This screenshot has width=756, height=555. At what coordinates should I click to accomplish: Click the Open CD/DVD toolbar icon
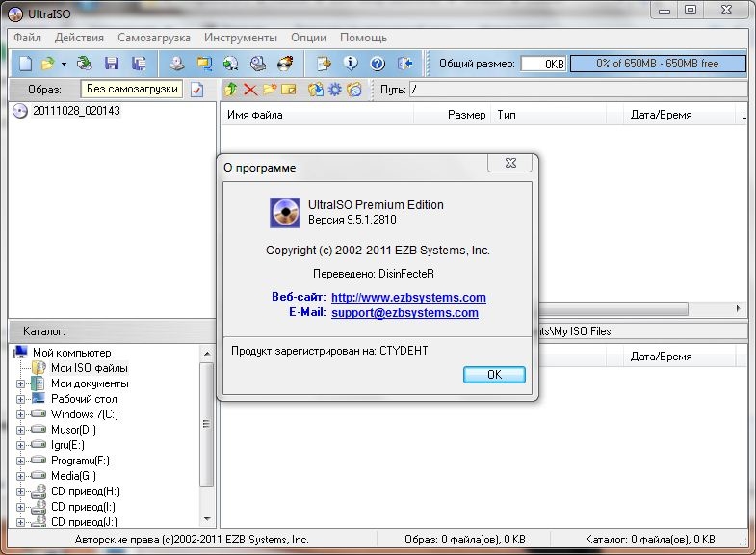coord(86,64)
